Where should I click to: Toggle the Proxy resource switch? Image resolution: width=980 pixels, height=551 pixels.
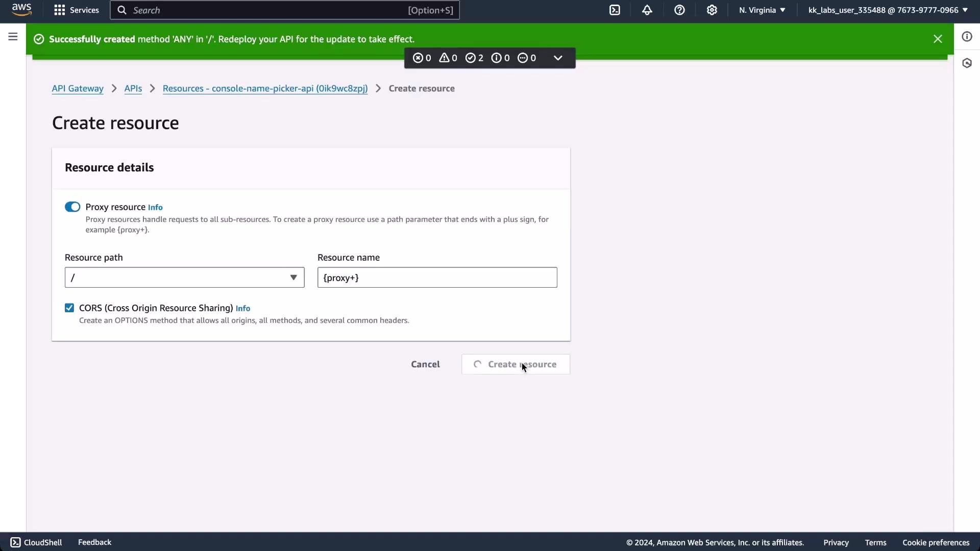pyautogui.click(x=72, y=207)
